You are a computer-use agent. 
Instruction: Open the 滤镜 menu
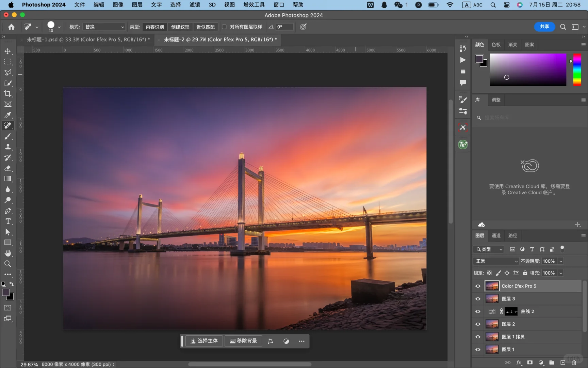coord(195,5)
